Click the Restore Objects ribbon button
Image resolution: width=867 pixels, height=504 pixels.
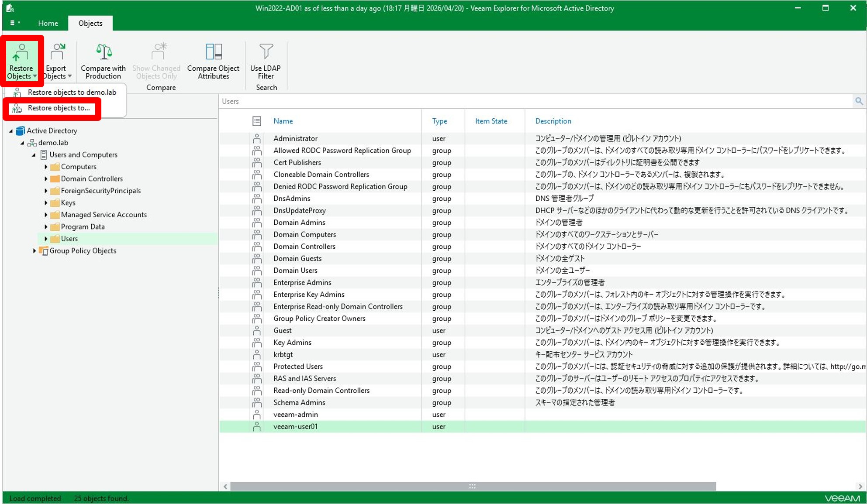(21, 61)
